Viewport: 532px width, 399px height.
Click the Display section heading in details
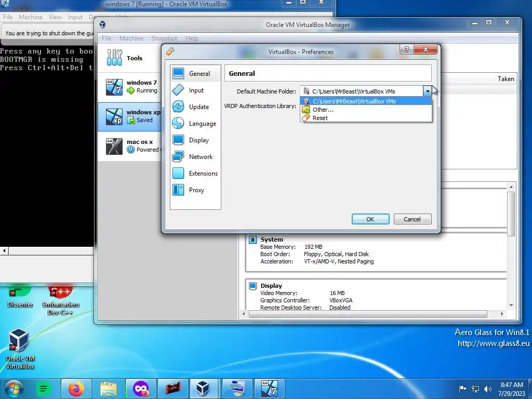coord(271,286)
